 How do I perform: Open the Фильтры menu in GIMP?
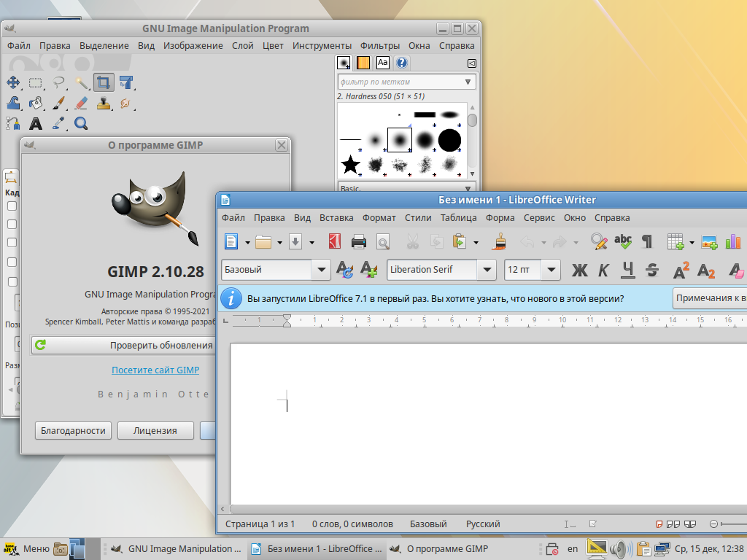(x=379, y=45)
